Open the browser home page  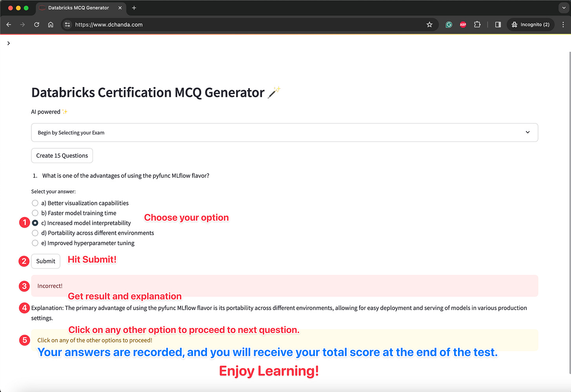(51, 24)
